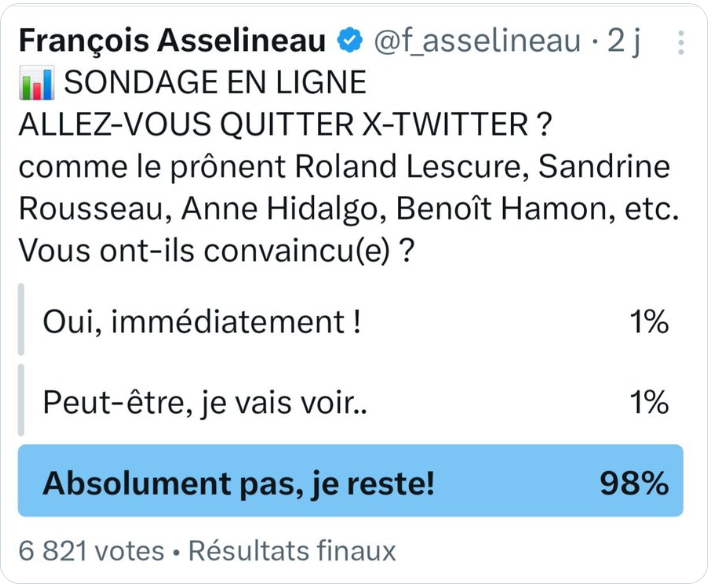This screenshot has height=586, width=714.
Task: Click the blue winning poll result bar
Action: coord(351,481)
